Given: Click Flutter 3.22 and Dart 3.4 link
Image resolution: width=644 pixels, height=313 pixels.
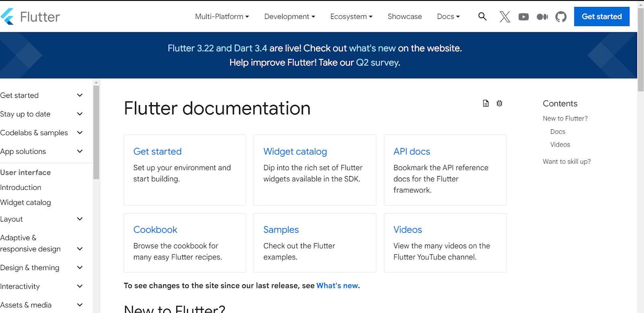Looking at the screenshot, I should [217, 48].
